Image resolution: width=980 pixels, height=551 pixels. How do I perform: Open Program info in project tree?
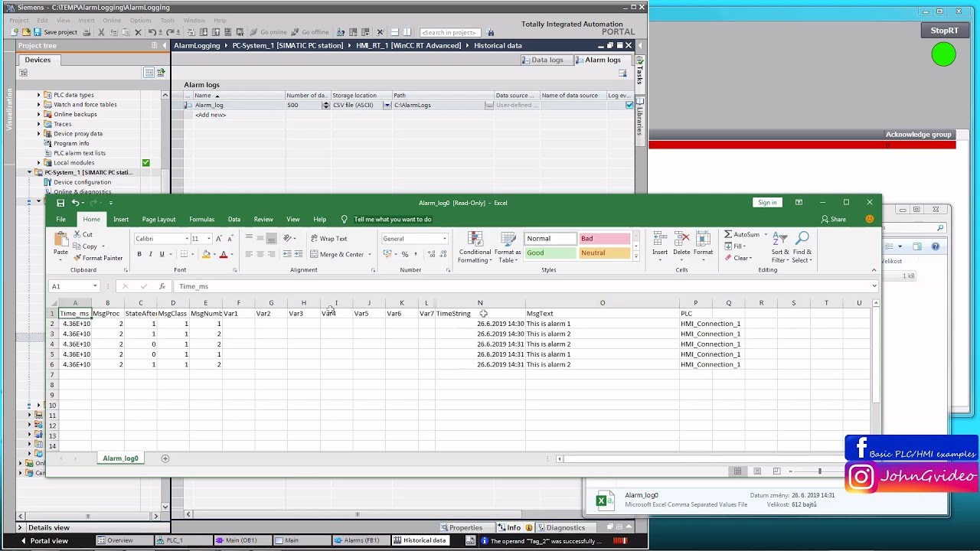click(x=71, y=143)
